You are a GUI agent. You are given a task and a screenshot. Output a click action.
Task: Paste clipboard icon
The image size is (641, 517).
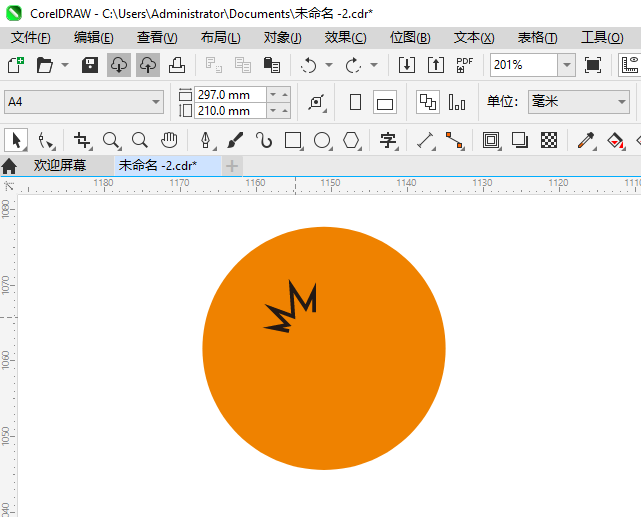click(272, 65)
